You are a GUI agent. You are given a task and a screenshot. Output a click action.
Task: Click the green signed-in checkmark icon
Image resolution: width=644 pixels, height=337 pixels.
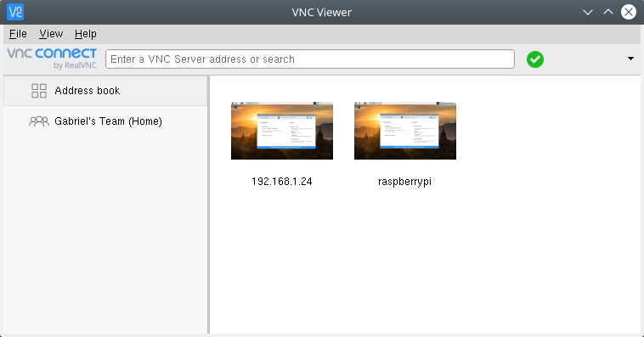tap(535, 59)
